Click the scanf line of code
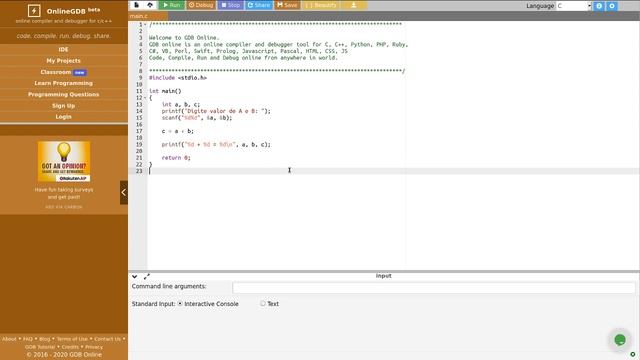This screenshot has height=360, width=640. tap(197, 118)
